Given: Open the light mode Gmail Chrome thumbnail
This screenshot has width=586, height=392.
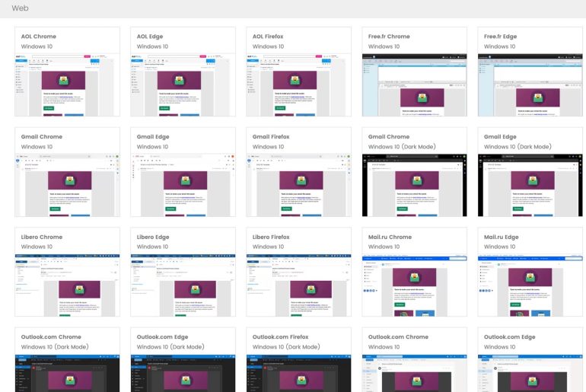Looking at the screenshot, I should click(x=67, y=185).
